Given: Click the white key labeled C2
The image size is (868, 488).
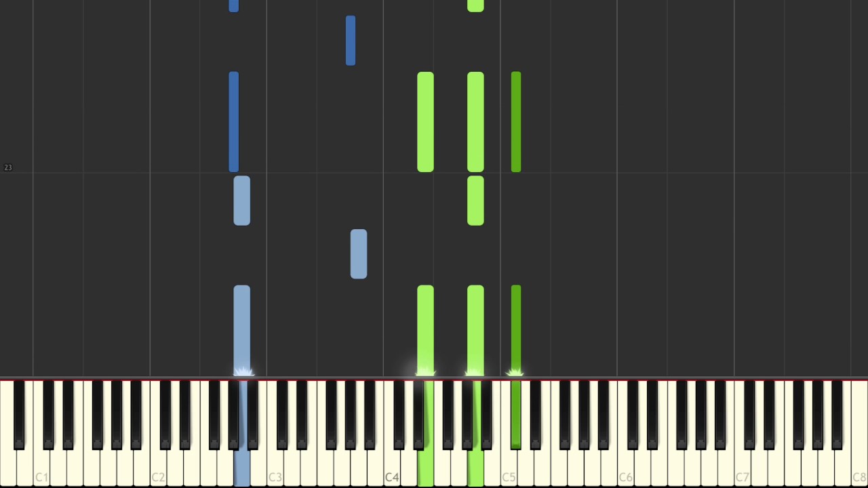Looking at the screenshot, I should point(158,468).
